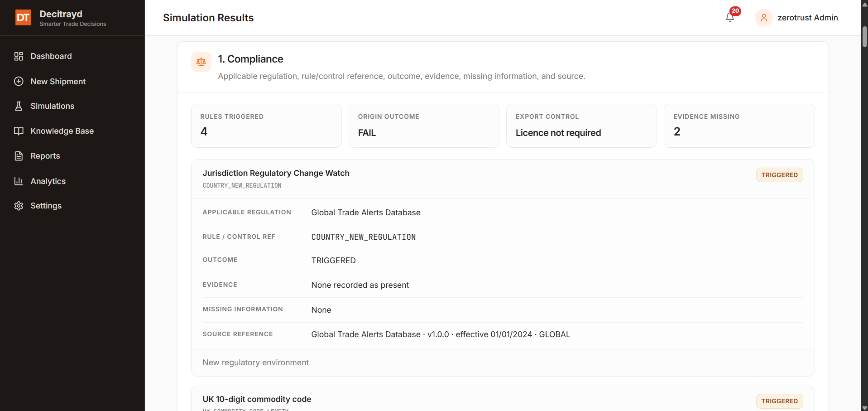The height and width of the screenshot is (411, 868).
Task: Click the source reference v1.0.0 text
Action: [438, 334]
